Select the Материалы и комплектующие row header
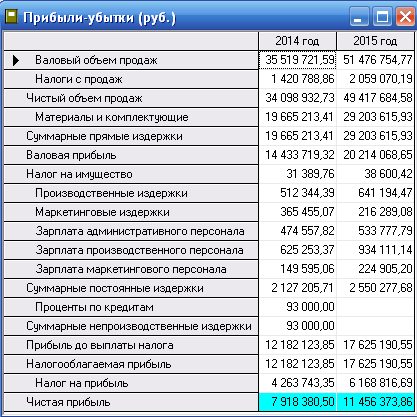 (131, 117)
